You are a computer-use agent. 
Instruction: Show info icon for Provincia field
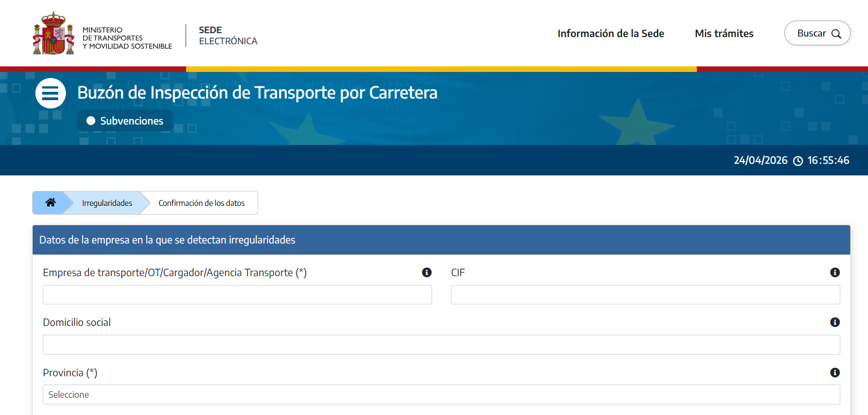pos(835,372)
